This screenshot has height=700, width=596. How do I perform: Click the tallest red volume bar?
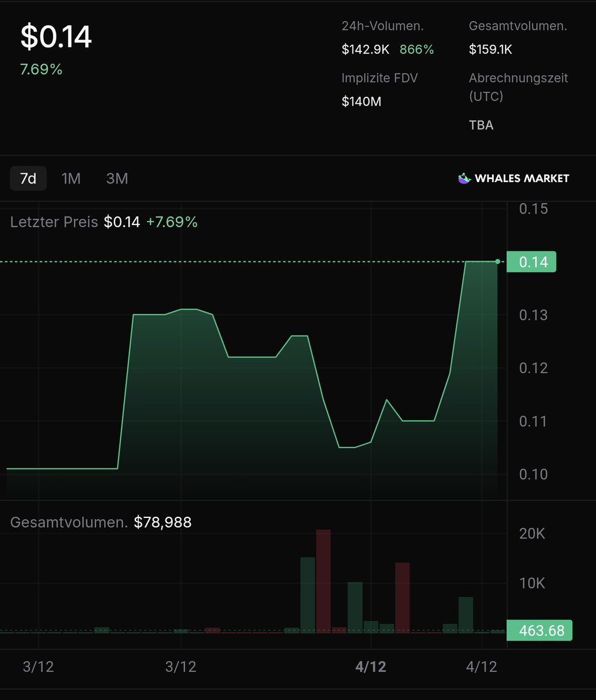(x=323, y=581)
